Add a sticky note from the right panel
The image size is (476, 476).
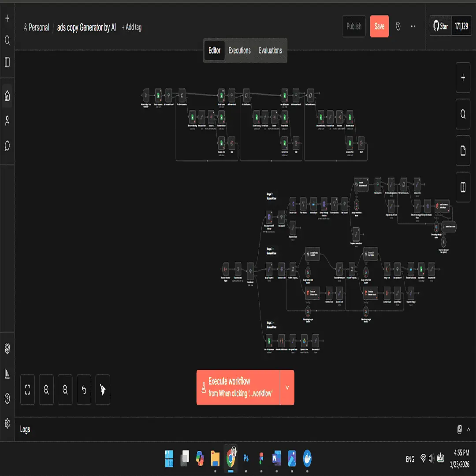(463, 151)
